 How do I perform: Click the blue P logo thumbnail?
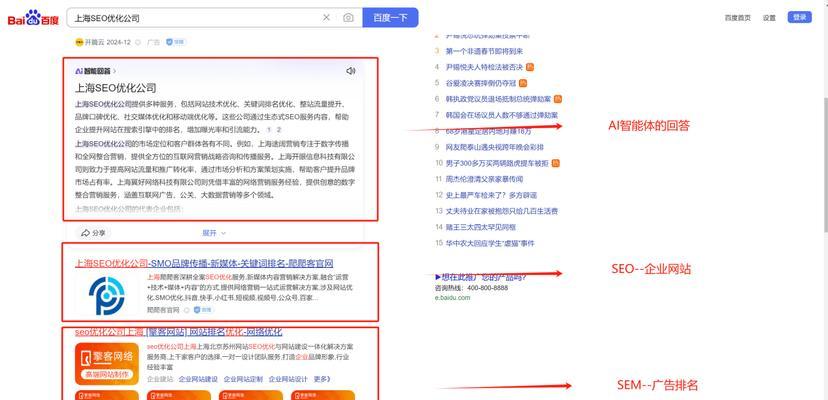tap(106, 296)
